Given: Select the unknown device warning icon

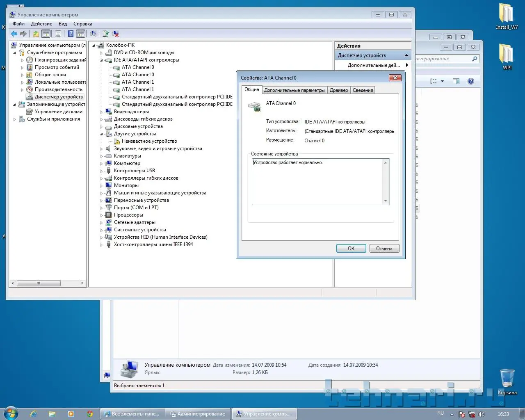Looking at the screenshot, I should click(x=117, y=142).
